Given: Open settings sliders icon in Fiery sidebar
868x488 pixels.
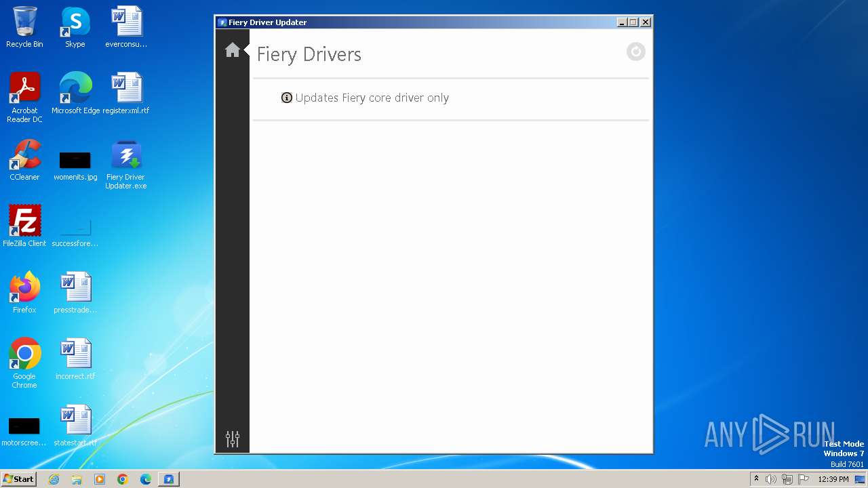Looking at the screenshot, I should point(233,439).
